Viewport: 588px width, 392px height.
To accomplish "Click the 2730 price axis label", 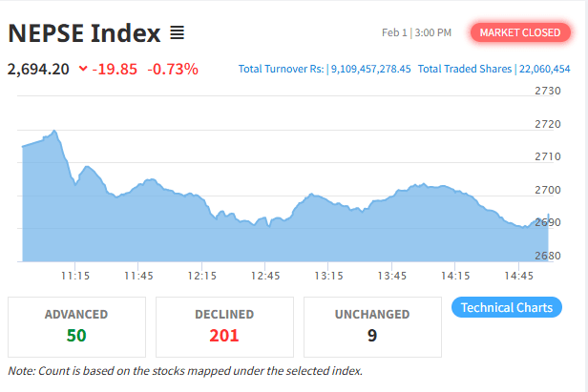I will click(x=548, y=92).
